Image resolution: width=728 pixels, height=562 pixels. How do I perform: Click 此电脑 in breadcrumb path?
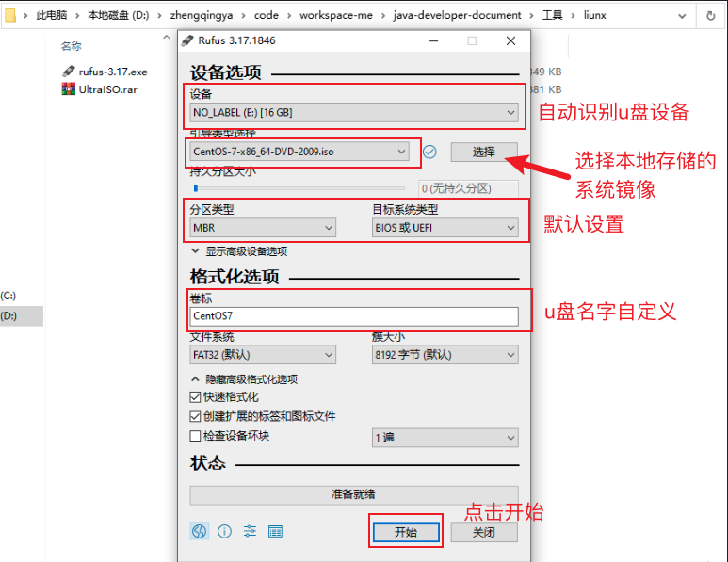pyautogui.click(x=52, y=15)
